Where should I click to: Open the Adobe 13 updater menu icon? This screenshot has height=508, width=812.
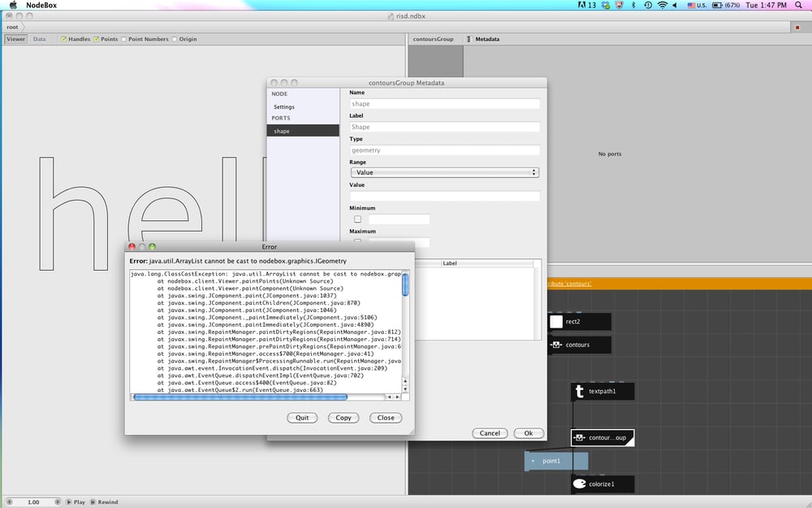[x=587, y=5]
